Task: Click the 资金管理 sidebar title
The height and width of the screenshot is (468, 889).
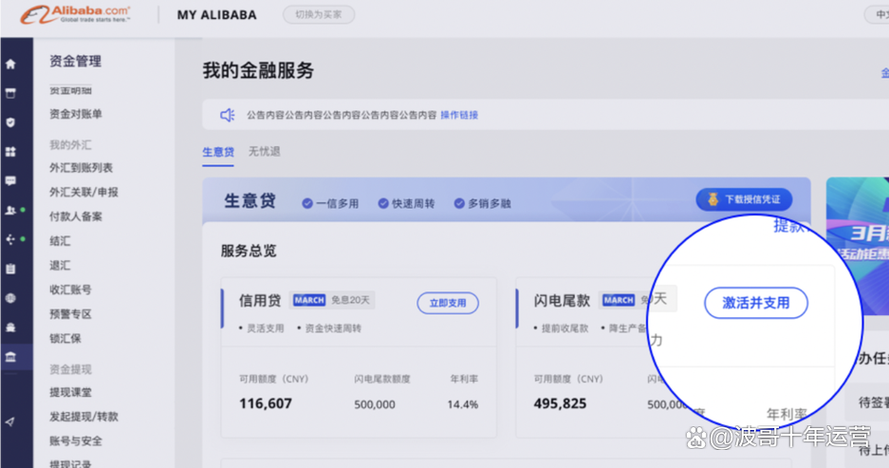Action: (75, 61)
